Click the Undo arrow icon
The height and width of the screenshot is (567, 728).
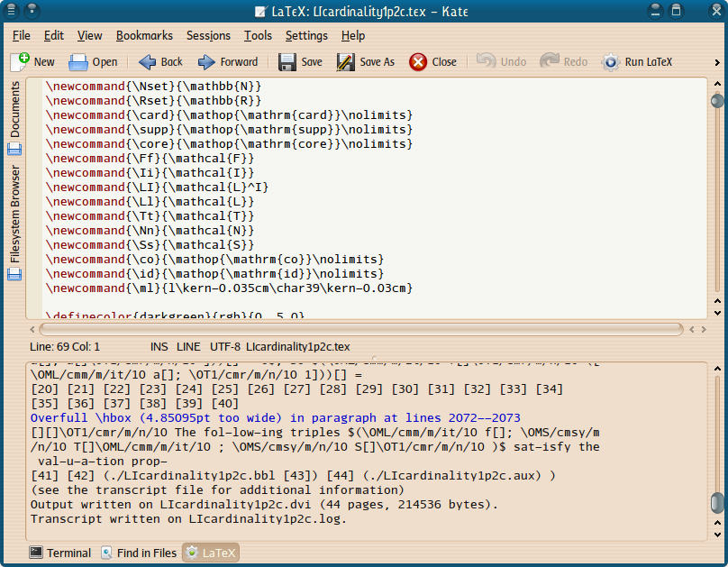[487, 60]
